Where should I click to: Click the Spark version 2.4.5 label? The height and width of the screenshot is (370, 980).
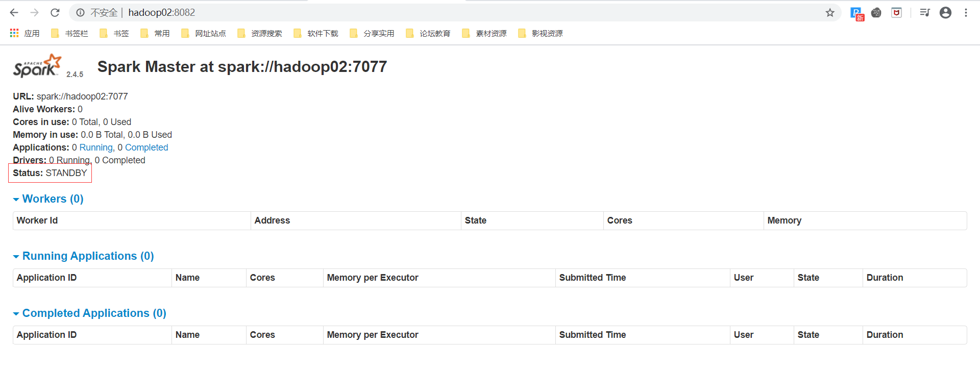click(75, 75)
